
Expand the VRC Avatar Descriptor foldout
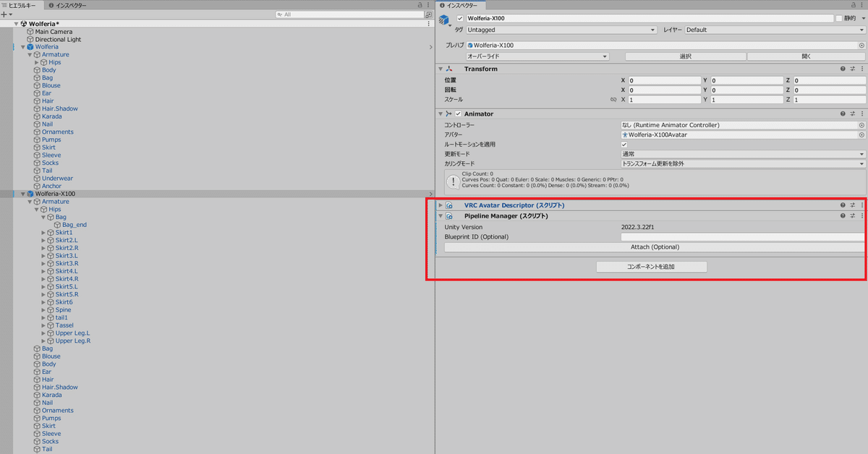click(x=440, y=205)
